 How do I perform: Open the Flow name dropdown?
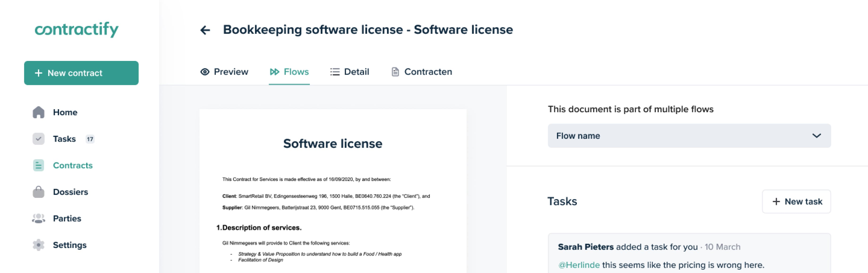click(x=689, y=136)
